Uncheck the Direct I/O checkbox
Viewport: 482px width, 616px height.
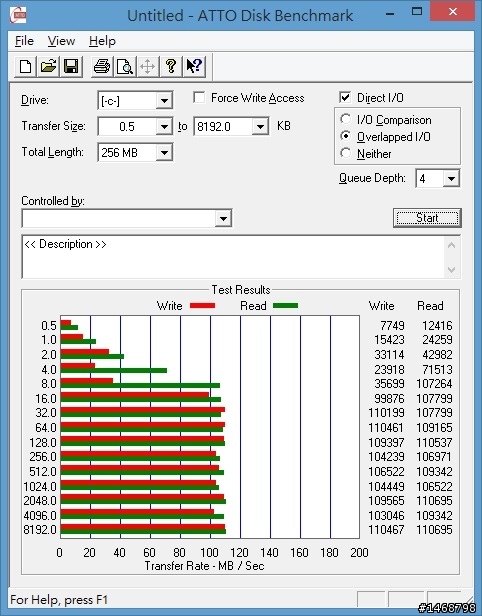(x=345, y=97)
